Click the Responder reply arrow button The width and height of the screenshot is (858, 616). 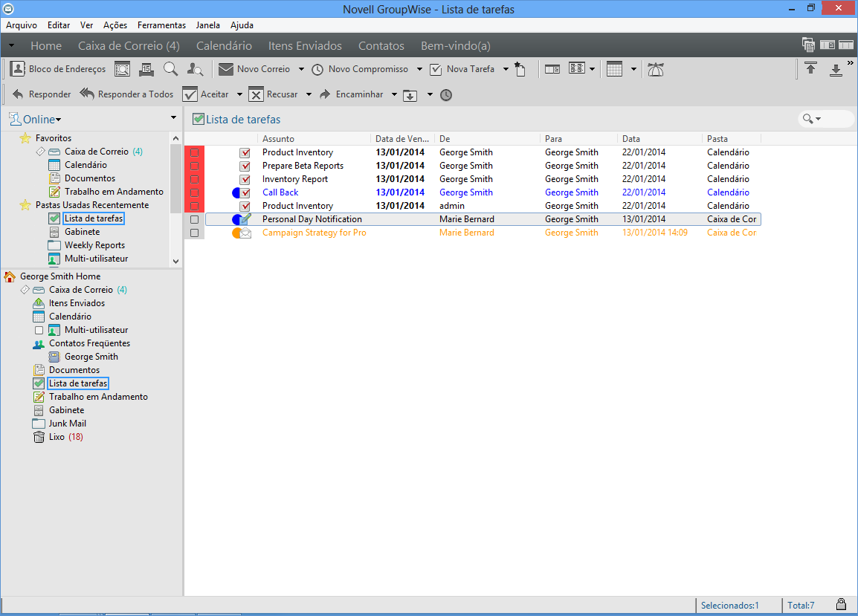pyautogui.click(x=42, y=94)
